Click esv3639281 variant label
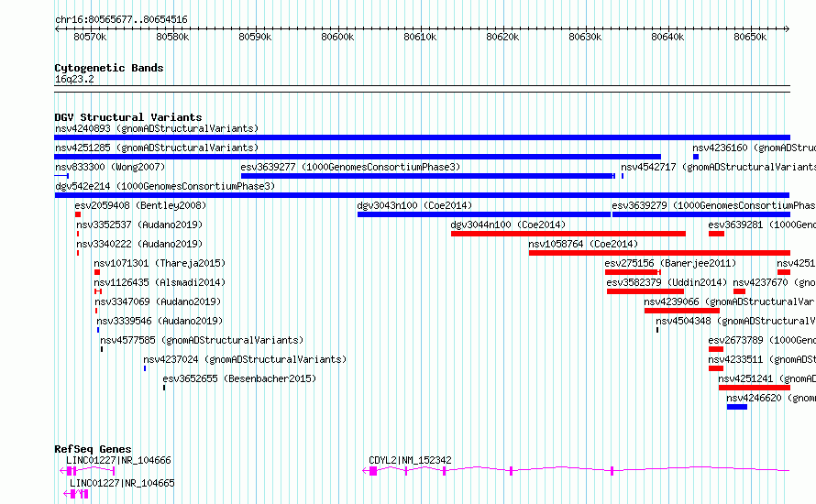Image resolution: width=816 pixels, height=504 pixels. (762, 225)
